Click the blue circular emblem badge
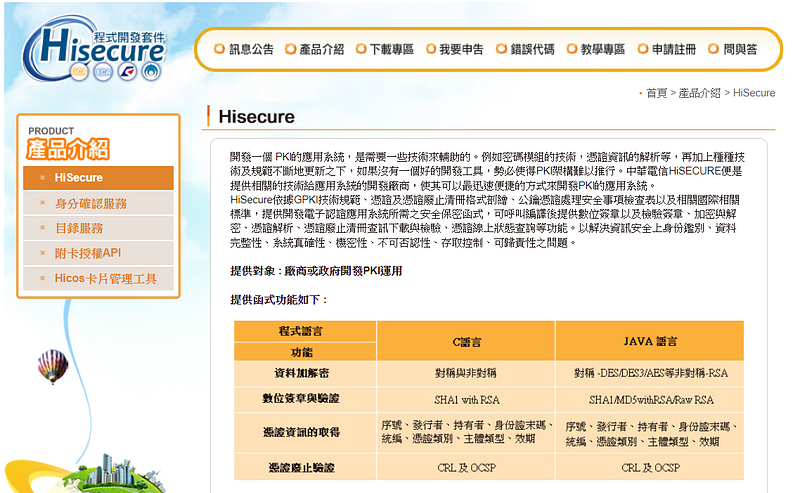The image size is (800, 493). 151,72
